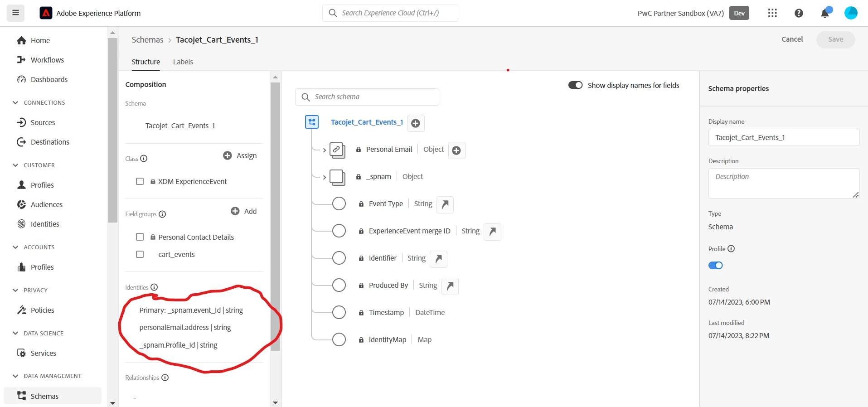The height and width of the screenshot is (407, 868).
Task: Collapse the ACCOUNTS section
Action: [15, 247]
